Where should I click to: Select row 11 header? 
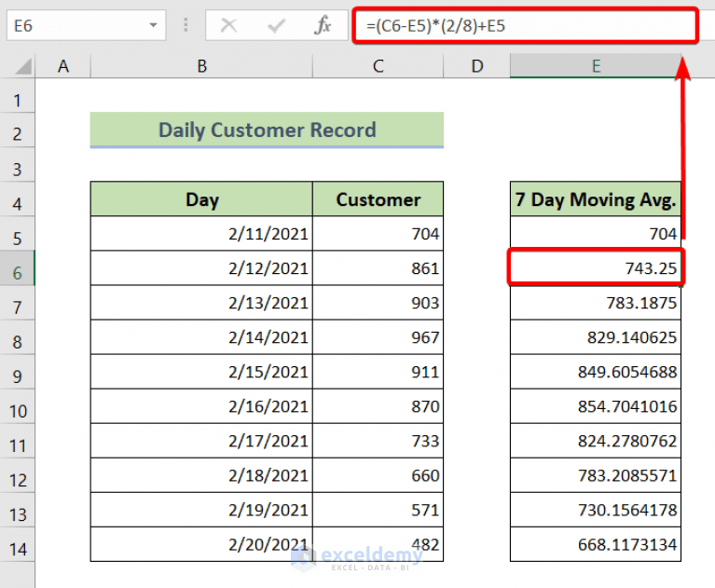18,442
